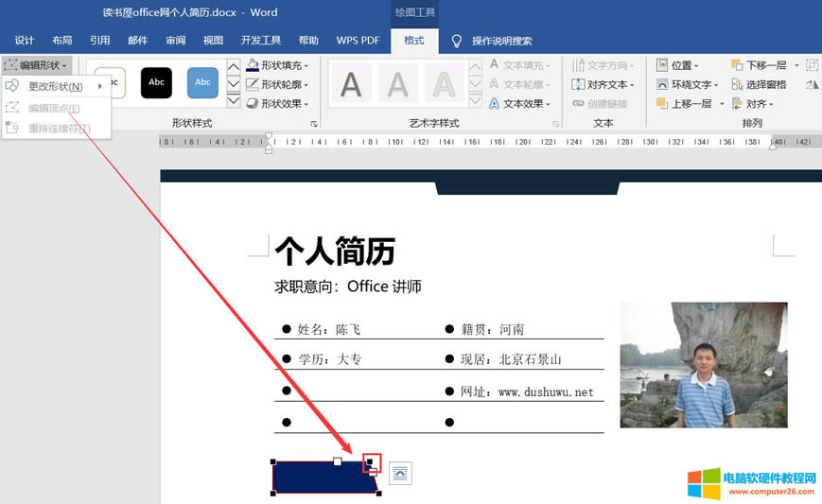This screenshot has height=504, width=822.
Task: Click the first-line indent marker on ruler
Action: click(269, 137)
